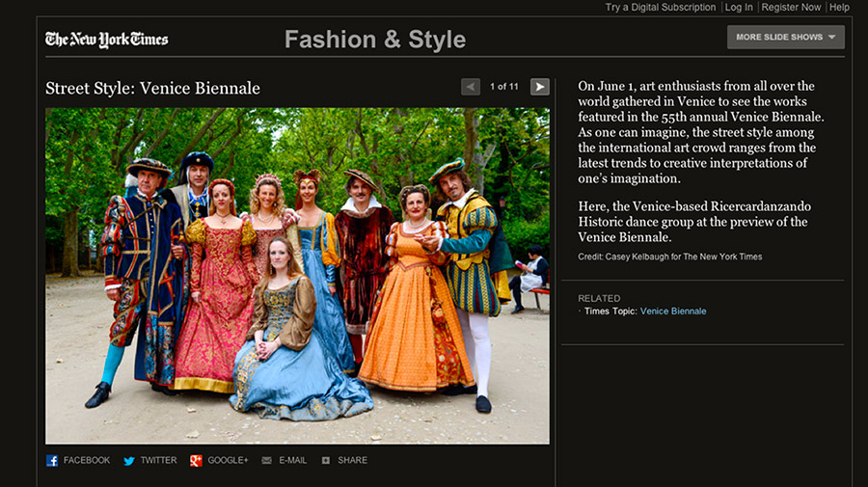Click the TWITTER share label

pos(158,460)
